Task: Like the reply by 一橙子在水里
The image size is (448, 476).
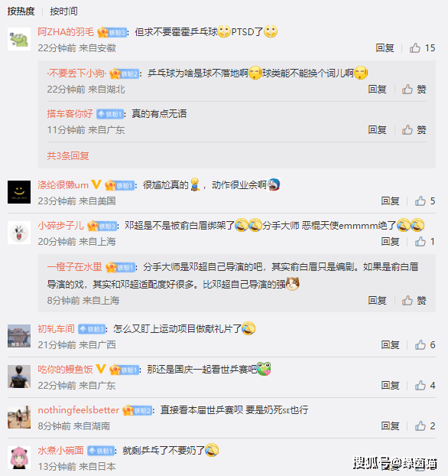Action: pos(414,301)
